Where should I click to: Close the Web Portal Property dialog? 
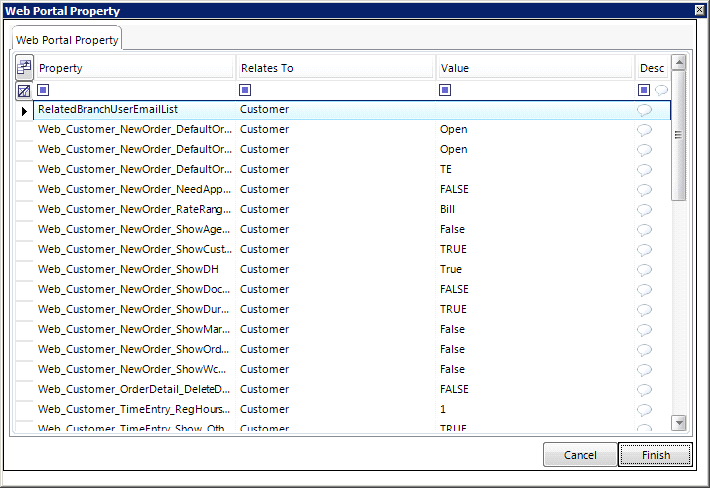(700, 10)
